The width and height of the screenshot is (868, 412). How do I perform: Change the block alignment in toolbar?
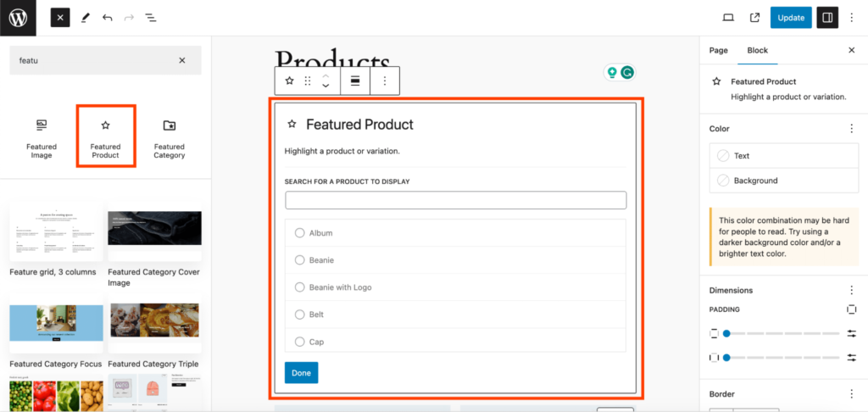tap(355, 81)
